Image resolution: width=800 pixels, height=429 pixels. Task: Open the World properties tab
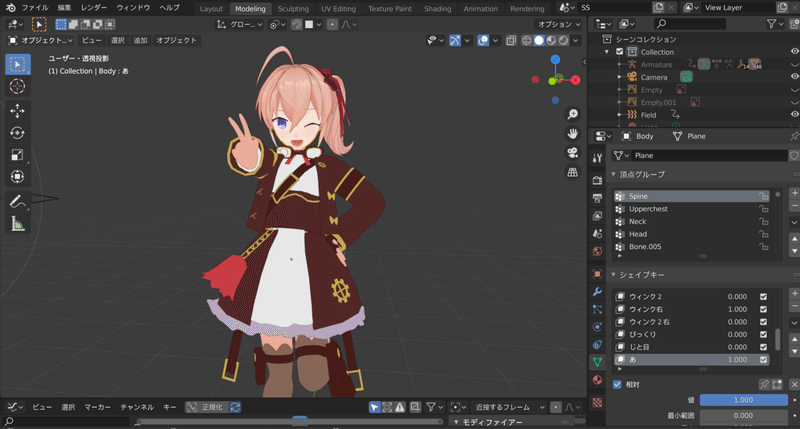(597, 251)
